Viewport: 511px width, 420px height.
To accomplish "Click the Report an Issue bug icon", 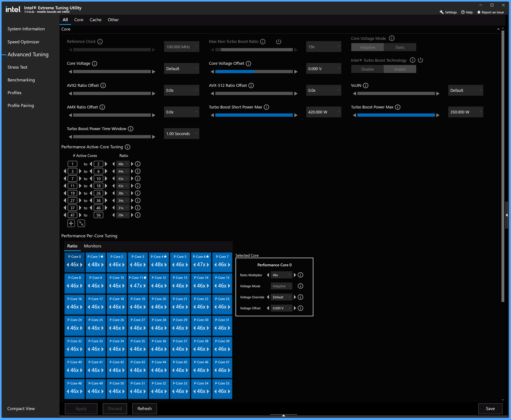I will coord(479,12).
